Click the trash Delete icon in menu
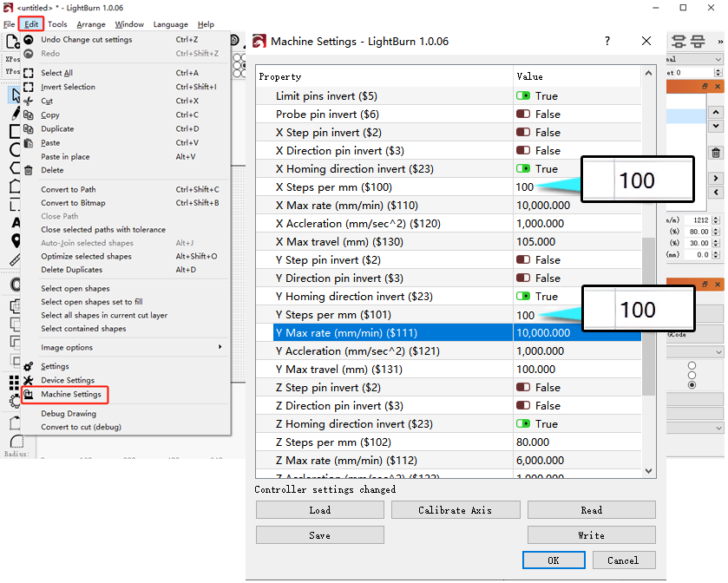 coord(29,170)
